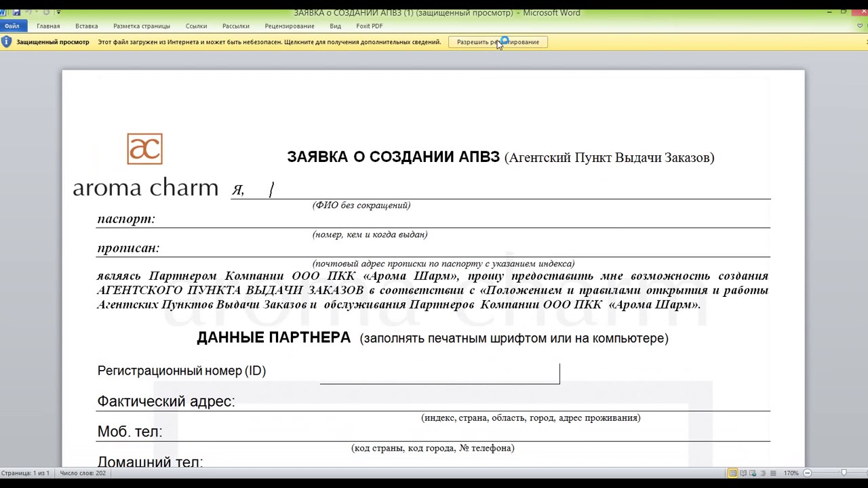Open the Рецензирование ribbon tab
The width and height of the screenshot is (868, 488).
pyautogui.click(x=290, y=26)
